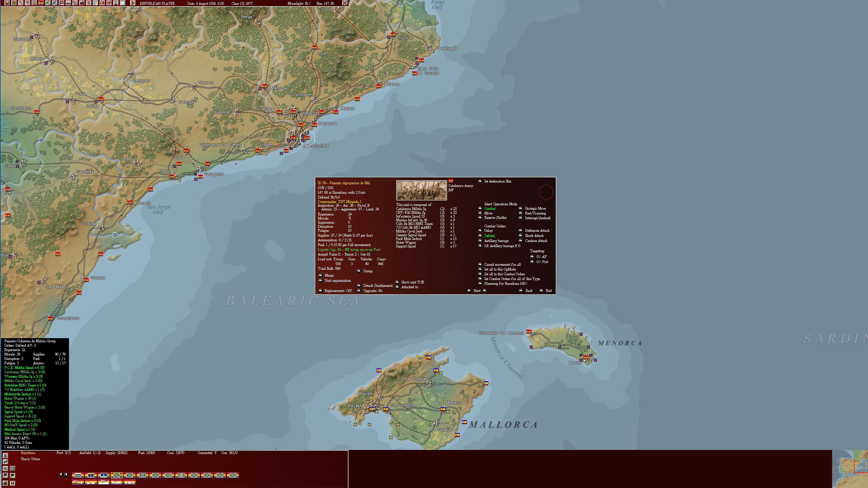Click the SB icon in bottom panel

coord(13,468)
